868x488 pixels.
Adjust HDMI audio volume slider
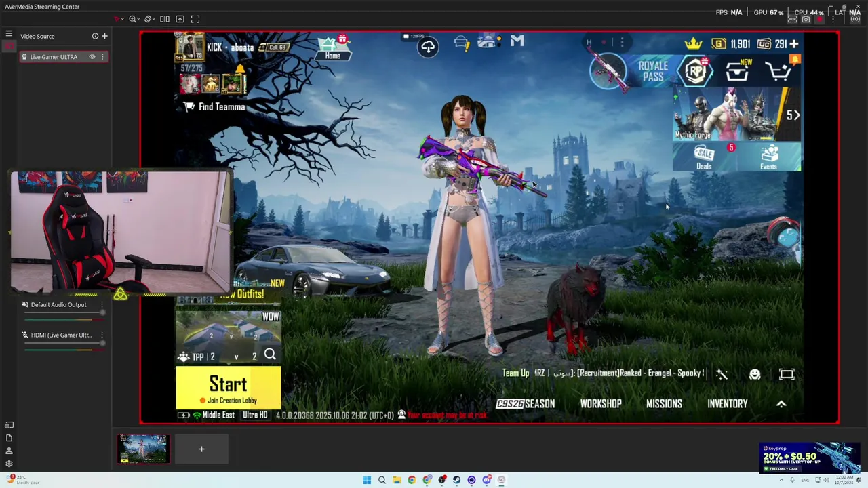point(64,343)
